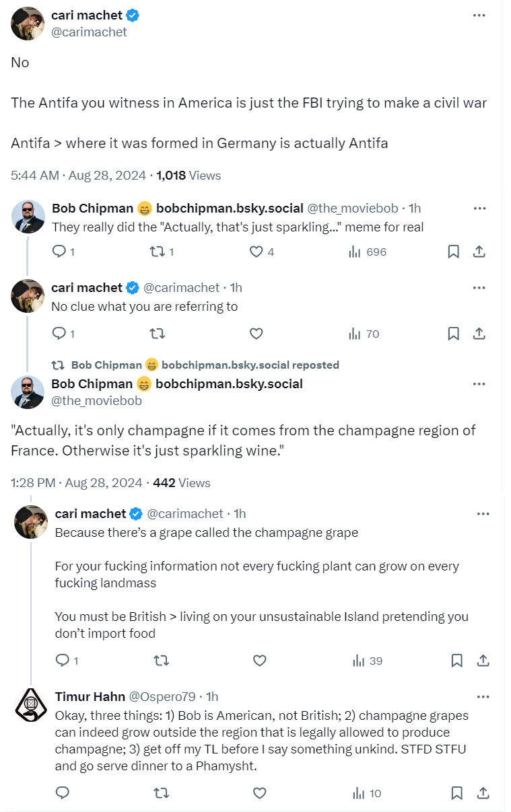Bookmark cari machet's "No clue" reply
Screen dimensions: 511x812
[x=454, y=333]
